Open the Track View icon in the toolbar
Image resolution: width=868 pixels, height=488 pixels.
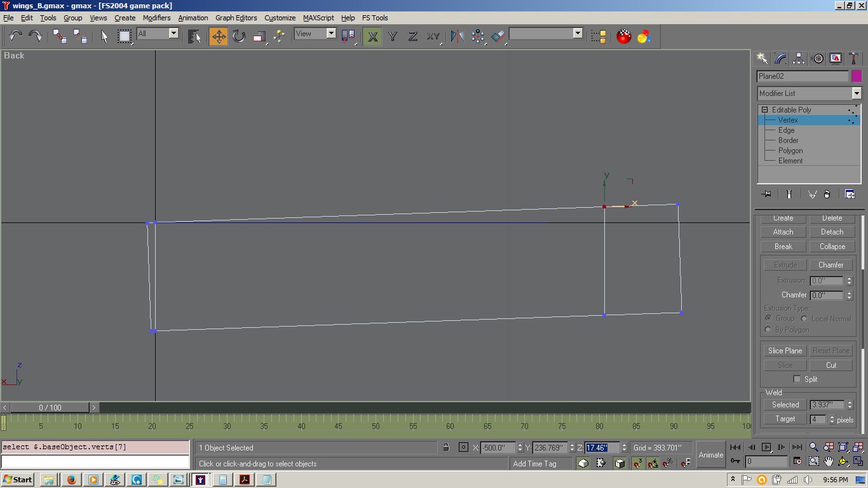coord(599,36)
